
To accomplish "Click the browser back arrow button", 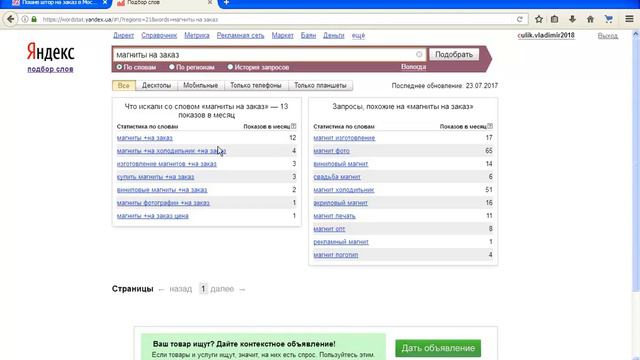I will click(x=11, y=19).
